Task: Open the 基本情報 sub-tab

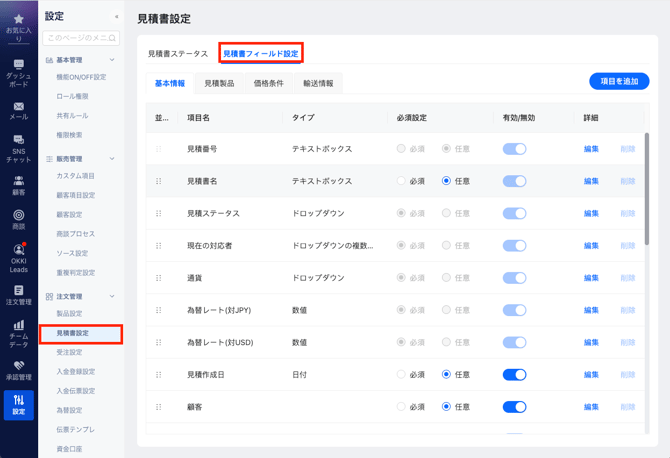Action: (x=170, y=83)
